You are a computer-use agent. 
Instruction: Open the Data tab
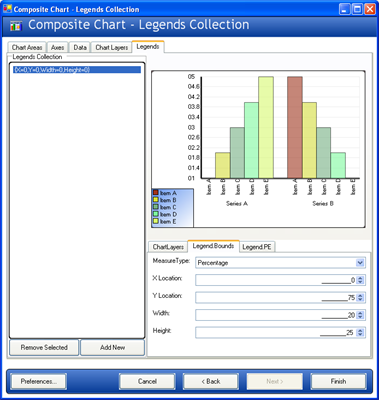click(x=80, y=47)
